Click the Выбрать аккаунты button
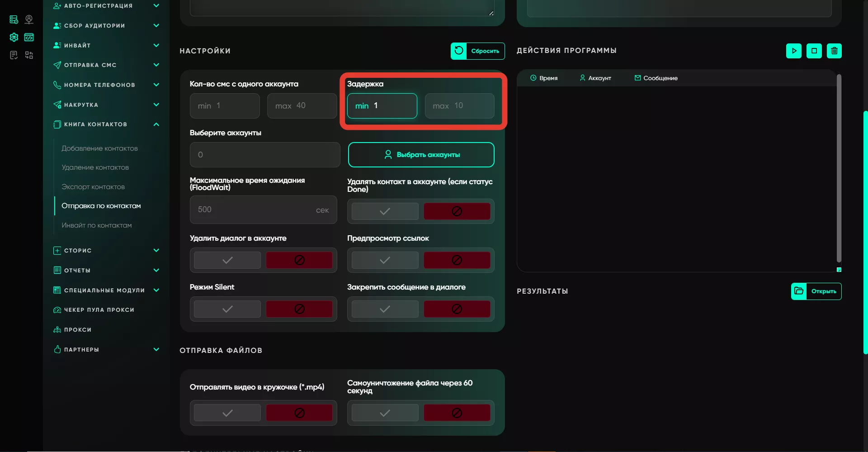 point(421,155)
